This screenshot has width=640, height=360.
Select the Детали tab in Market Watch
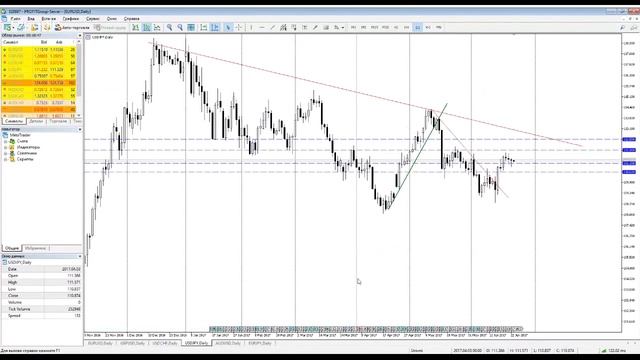(x=36, y=121)
